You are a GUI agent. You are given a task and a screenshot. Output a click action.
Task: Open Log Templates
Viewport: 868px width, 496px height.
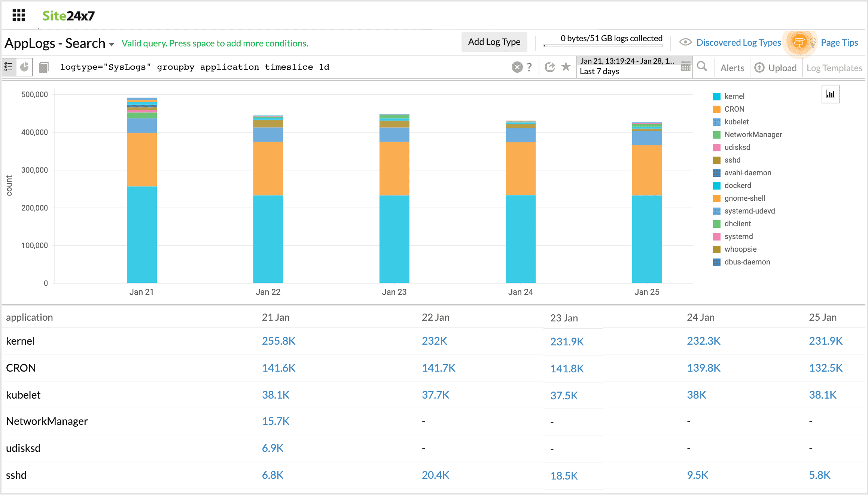click(x=834, y=68)
